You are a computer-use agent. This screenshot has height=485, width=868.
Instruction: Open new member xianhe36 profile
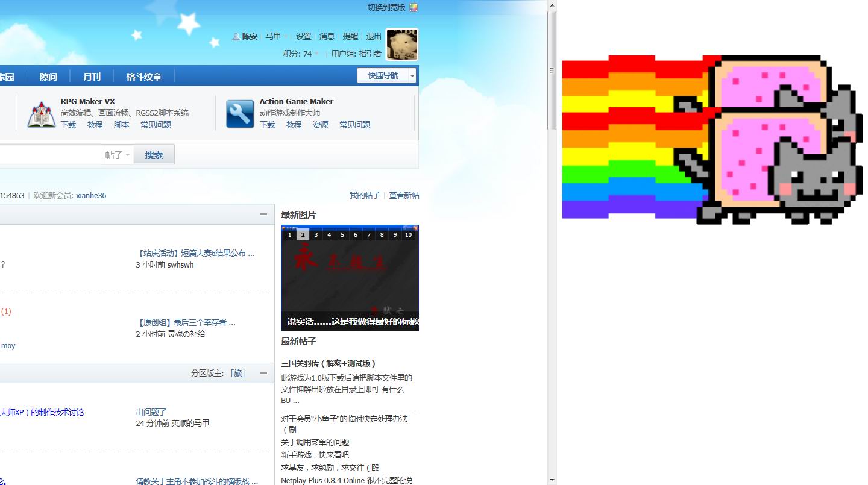(91, 196)
